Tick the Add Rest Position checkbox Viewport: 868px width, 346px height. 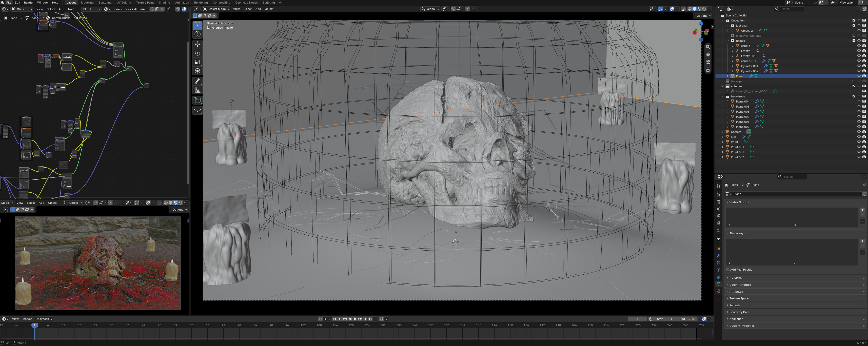tap(728, 270)
